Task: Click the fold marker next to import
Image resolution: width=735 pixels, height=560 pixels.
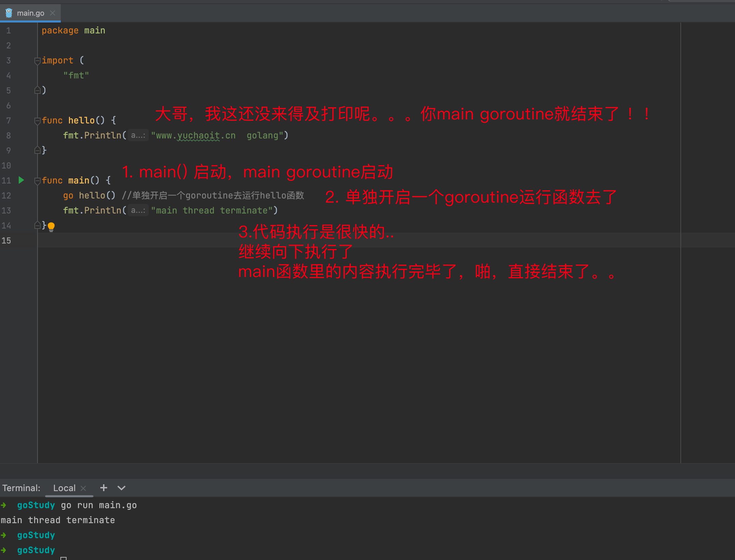Action: pos(37,60)
